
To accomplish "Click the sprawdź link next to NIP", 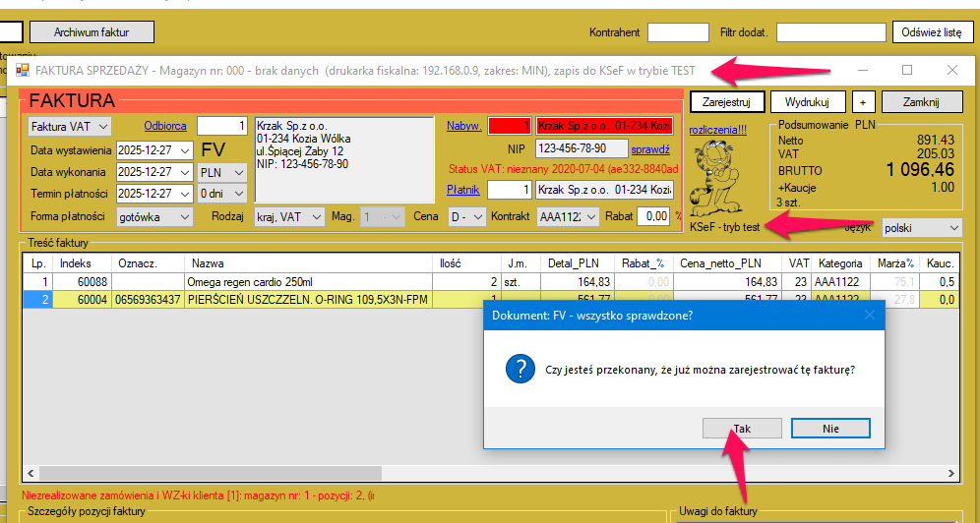I will pyautogui.click(x=649, y=149).
